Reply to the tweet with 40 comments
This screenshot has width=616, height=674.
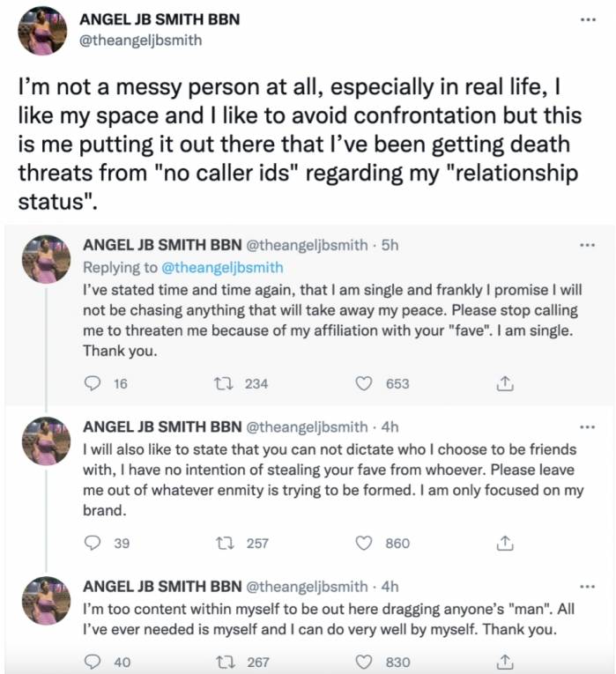92,662
